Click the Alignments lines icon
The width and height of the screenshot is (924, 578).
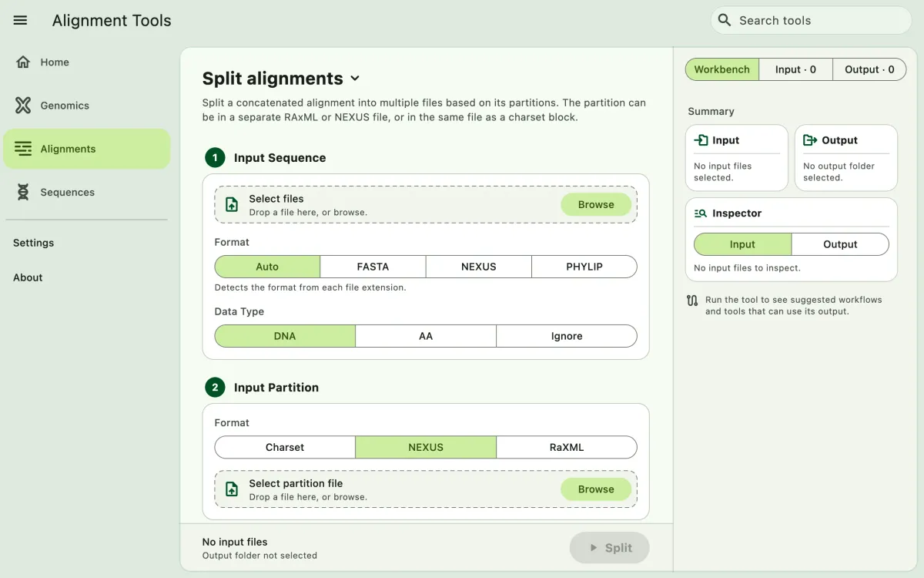[x=23, y=149]
